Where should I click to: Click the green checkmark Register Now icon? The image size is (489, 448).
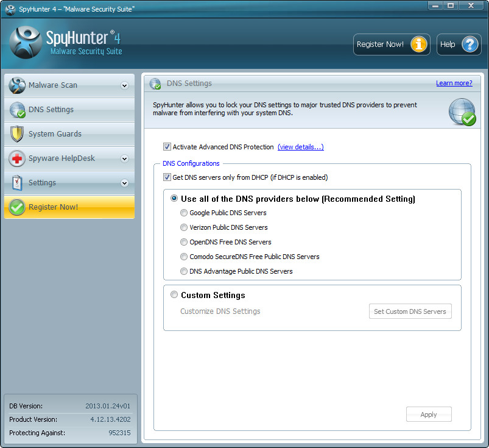click(x=17, y=207)
